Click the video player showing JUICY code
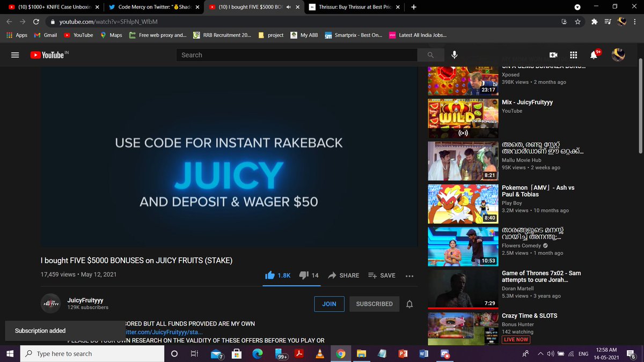Viewport: 644px width, 362px height. pyautogui.click(x=229, y=157)
